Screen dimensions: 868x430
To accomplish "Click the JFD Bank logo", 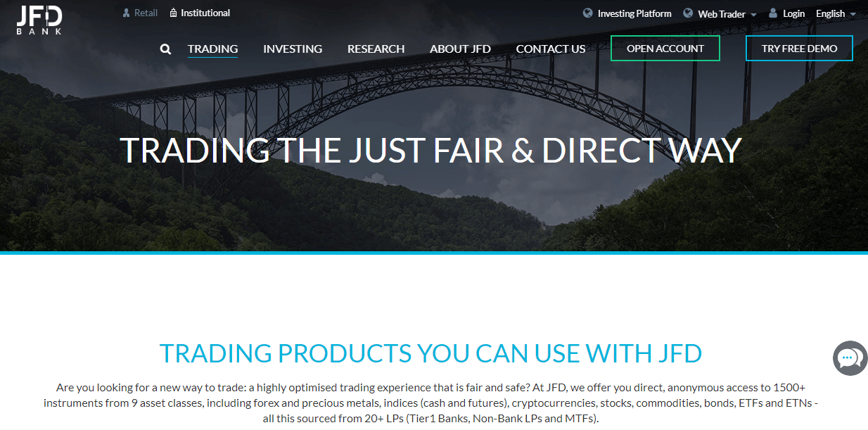I will (39, 20).
